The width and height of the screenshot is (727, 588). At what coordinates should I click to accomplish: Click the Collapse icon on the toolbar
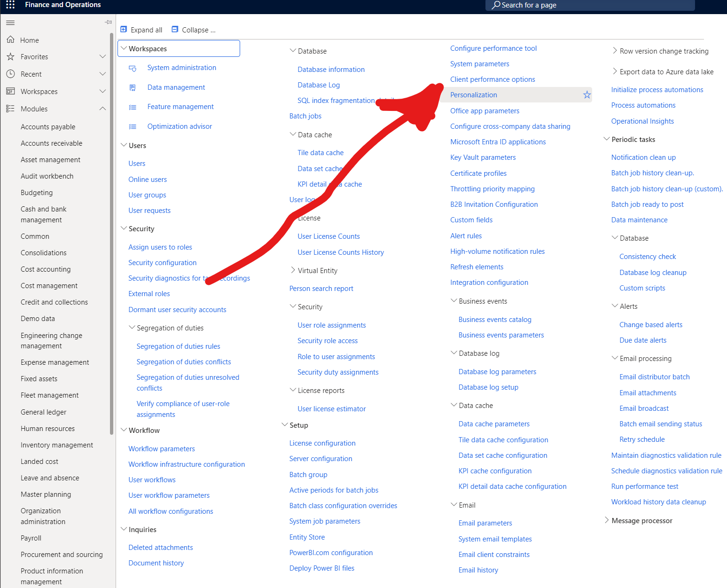click(x=175, y=29)
